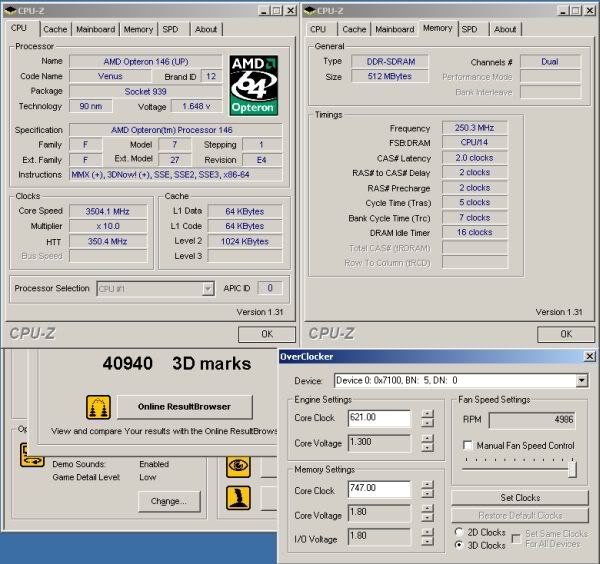This screenshot has width=600, height=564.
Task: Switch to CPU tab in right CPU-Z window
Action: 318,29
